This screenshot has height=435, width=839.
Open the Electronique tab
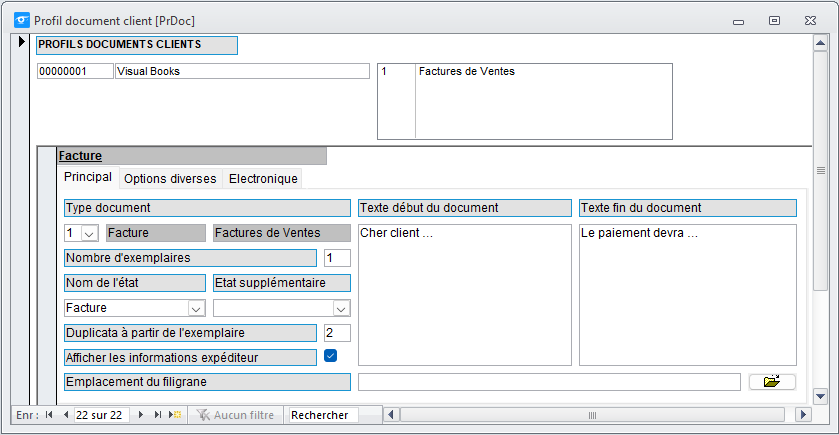tap(263, 179)
